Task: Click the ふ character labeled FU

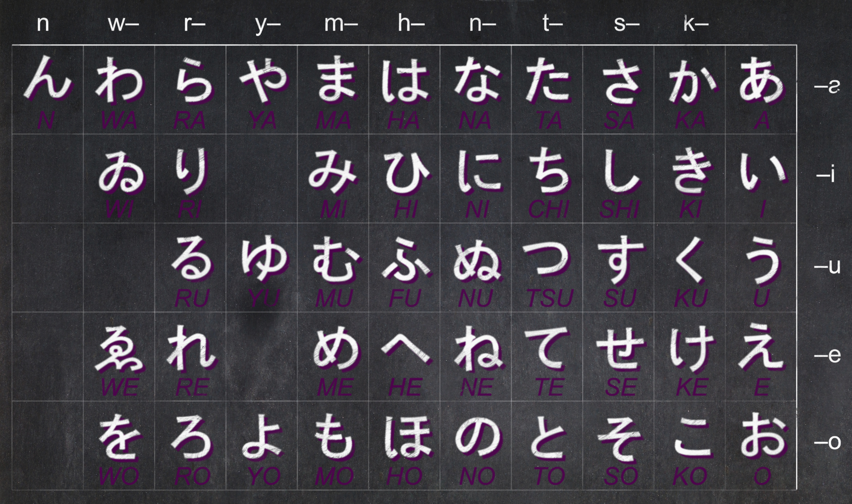Action: pos(405,259)
